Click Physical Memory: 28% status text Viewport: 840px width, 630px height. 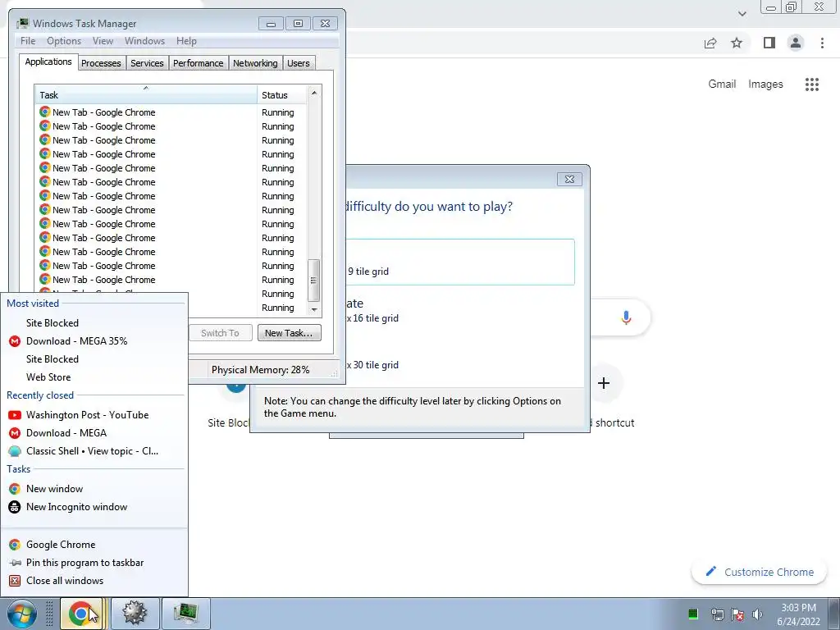(260, 370)
